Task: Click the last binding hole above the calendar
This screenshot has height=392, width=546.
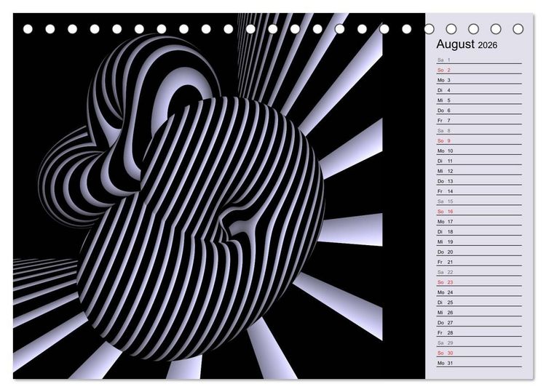Action: tap(518, 29)
